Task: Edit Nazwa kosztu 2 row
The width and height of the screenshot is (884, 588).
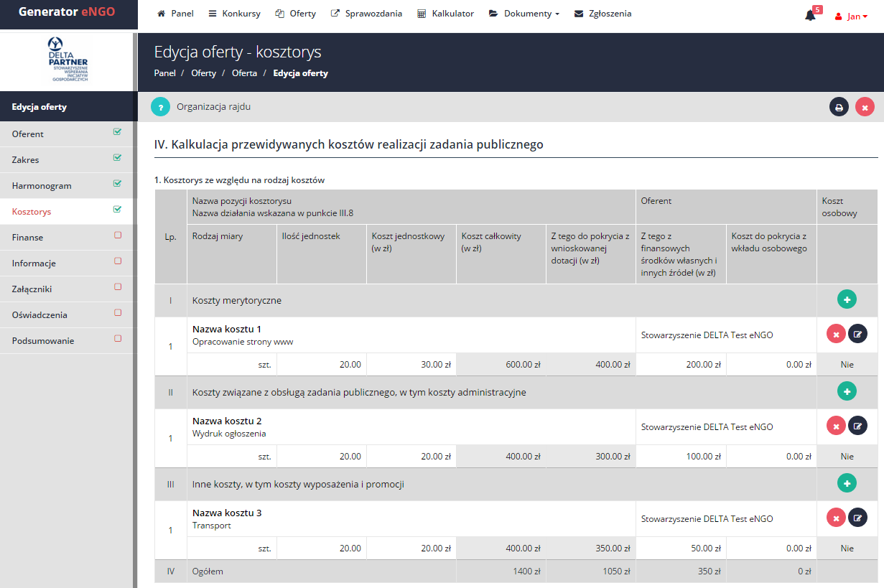Action: pyautogui.click(x=857, y=426)
